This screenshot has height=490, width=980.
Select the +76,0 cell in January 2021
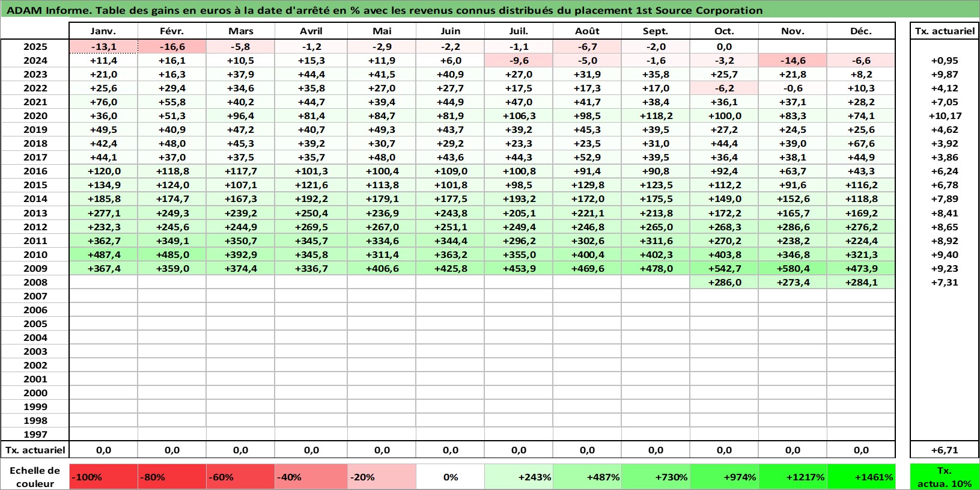click(x=103, y=102)
